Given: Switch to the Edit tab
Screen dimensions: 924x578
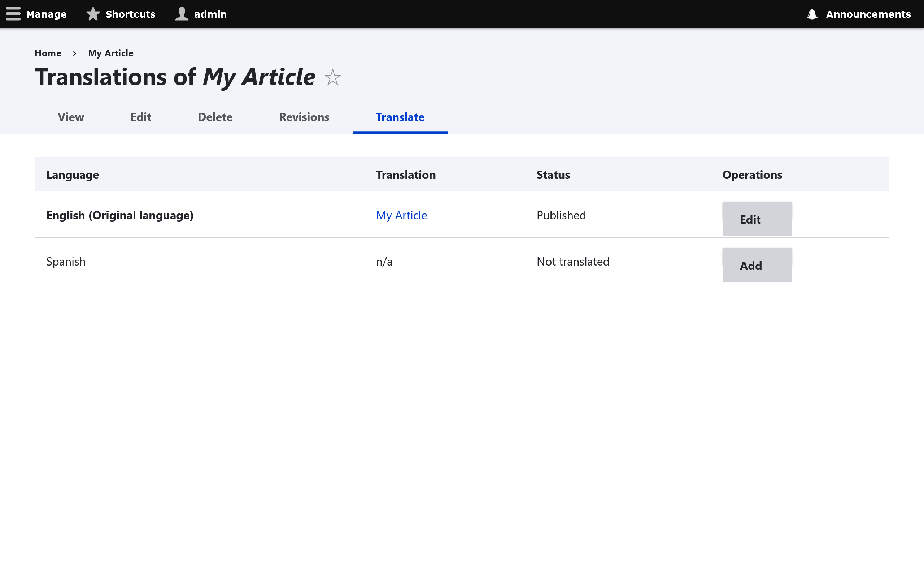Looking at the screenshot, I should coord(141,117).
